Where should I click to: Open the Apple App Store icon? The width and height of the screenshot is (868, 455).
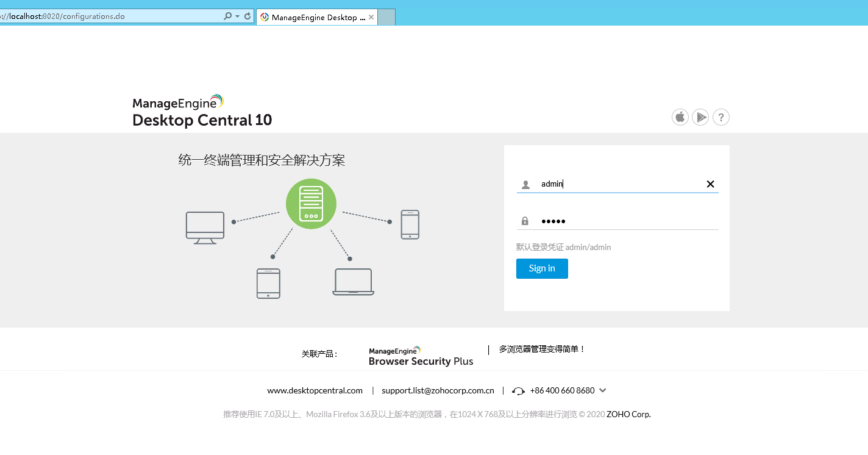pos(680,117)
